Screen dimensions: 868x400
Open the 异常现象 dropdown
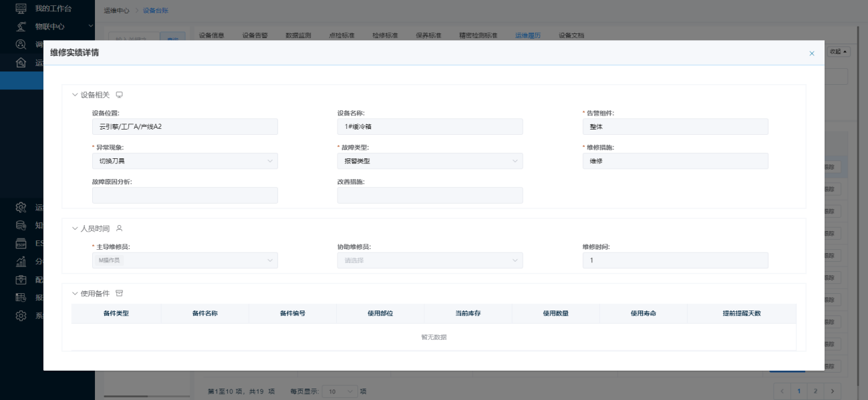coord(184,161)
